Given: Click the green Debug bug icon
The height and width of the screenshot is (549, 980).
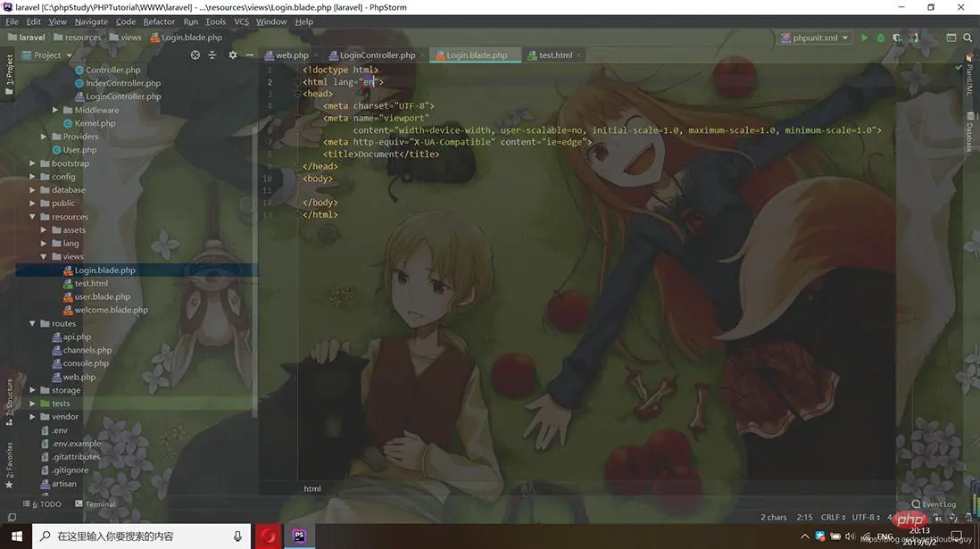Looking at the screenshot, I should click(x=881, y=37).
